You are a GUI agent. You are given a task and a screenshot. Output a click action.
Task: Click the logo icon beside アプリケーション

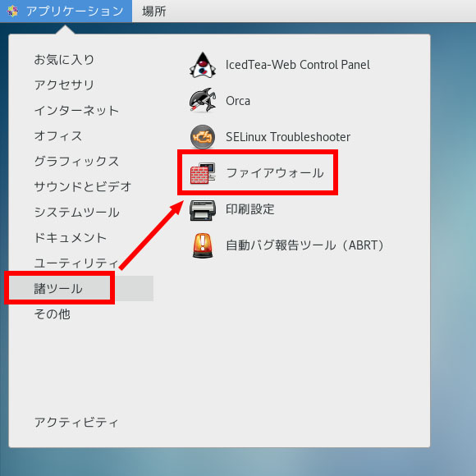[x=12, y=11]
